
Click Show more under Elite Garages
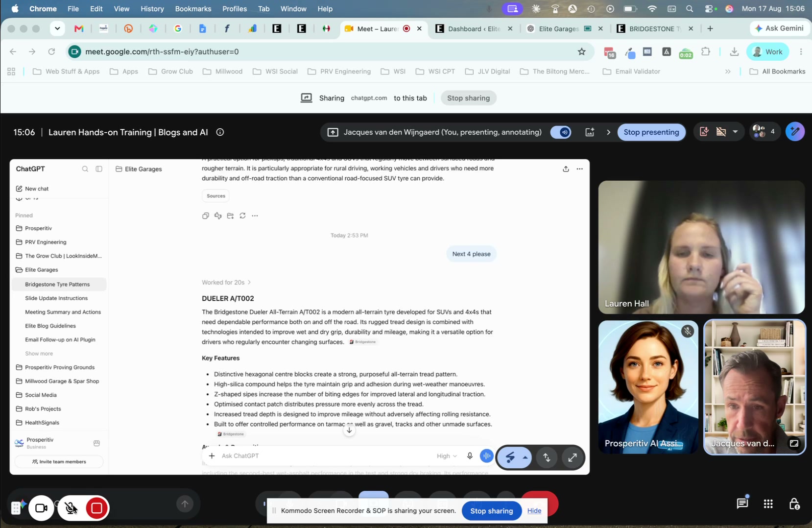click(39, 354)
